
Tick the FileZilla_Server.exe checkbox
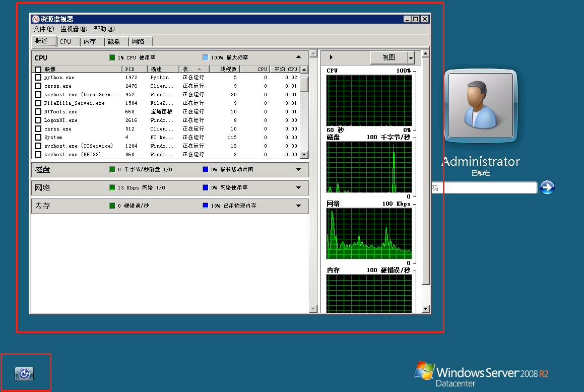pos(38,103)
